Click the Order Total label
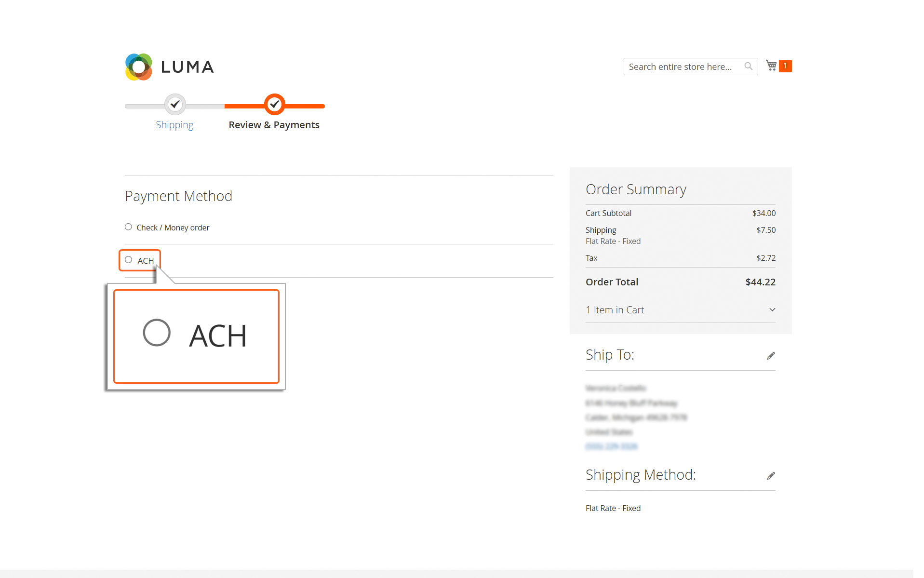924x578 pixels. (612, 282)
